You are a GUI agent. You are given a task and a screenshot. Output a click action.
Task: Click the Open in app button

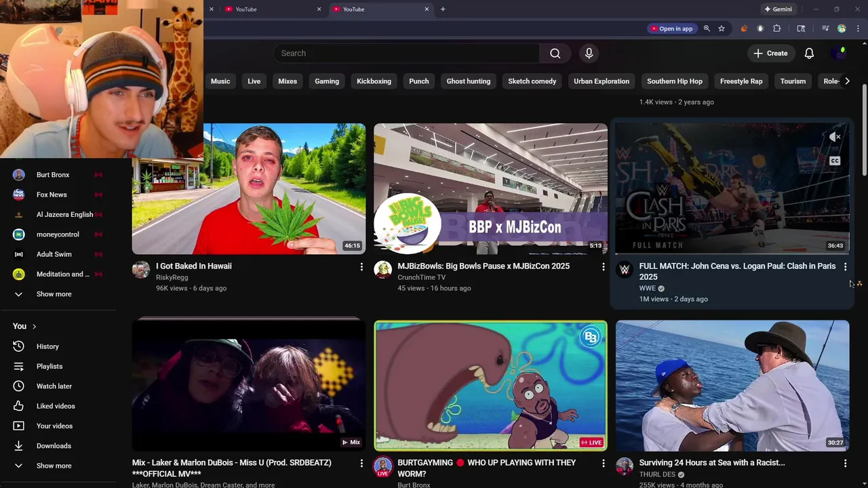point(672,28)
